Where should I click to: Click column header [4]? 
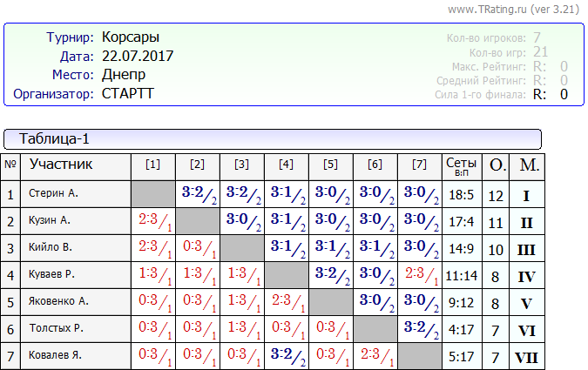286,165
